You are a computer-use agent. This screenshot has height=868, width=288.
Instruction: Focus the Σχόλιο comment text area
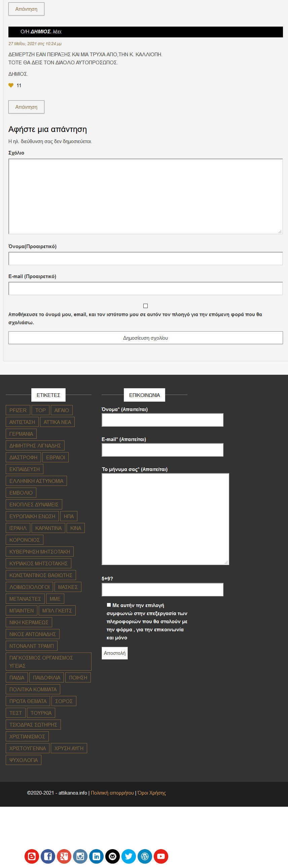(x=146, y=196)
